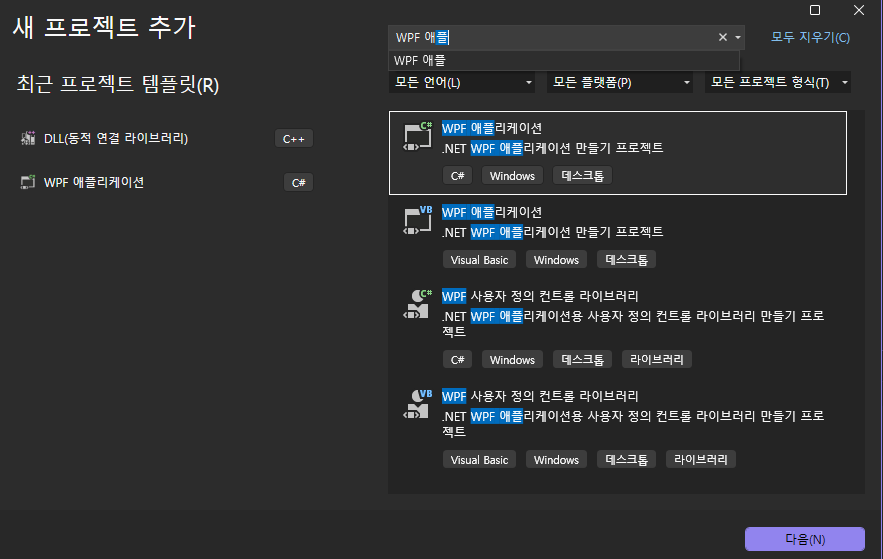The width and height of the screenshot is (883, 559).
Task: Select recent template DLL(동적 연결 라이브러리)
Action: [x=115, y=138]
